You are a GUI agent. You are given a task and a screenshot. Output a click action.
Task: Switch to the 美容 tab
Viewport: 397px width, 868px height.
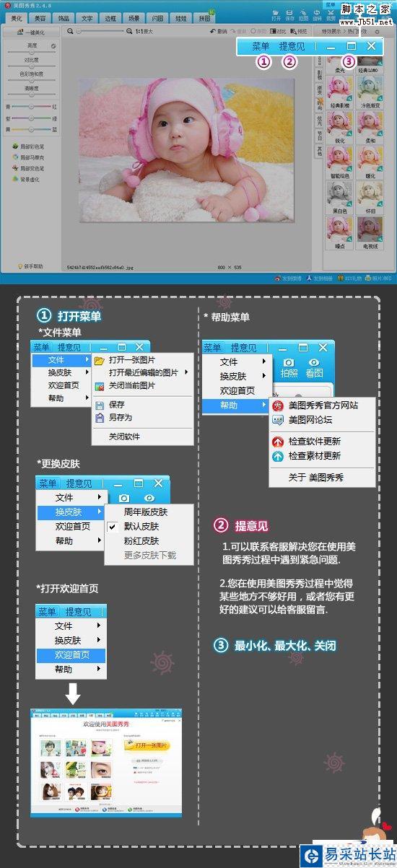40,17
